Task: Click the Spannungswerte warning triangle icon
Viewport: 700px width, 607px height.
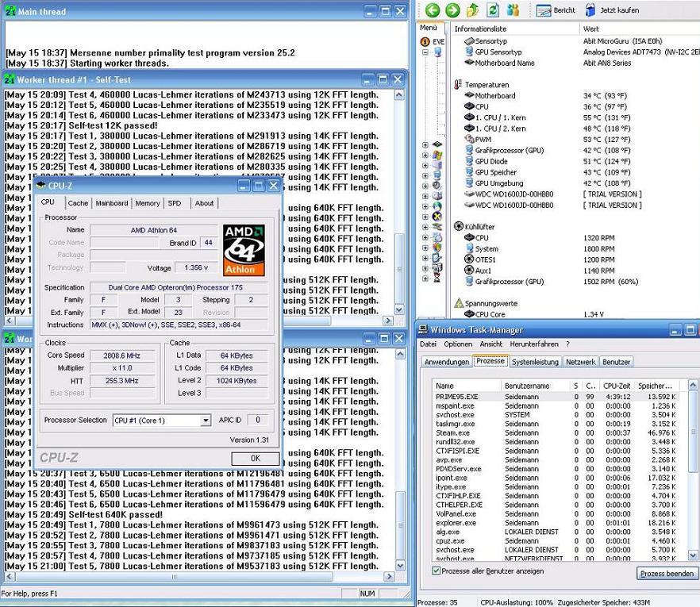Action: point(459,303)
